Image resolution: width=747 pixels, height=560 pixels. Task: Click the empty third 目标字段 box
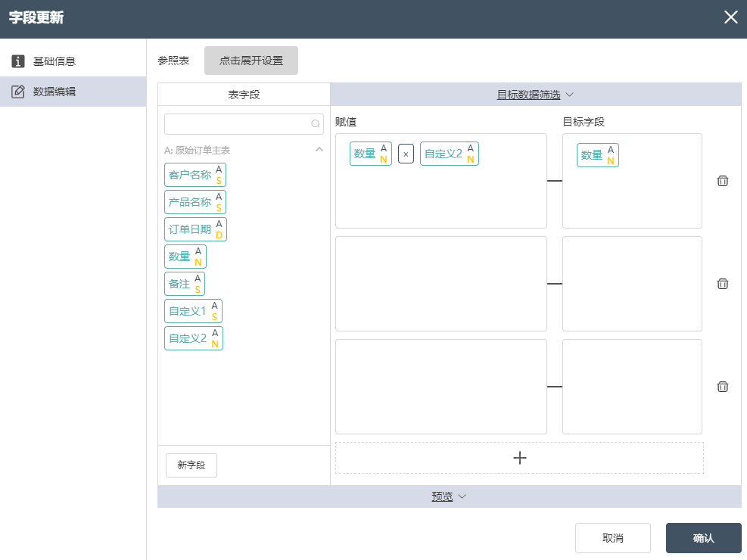pyautogui.click(x=632, y=387)
